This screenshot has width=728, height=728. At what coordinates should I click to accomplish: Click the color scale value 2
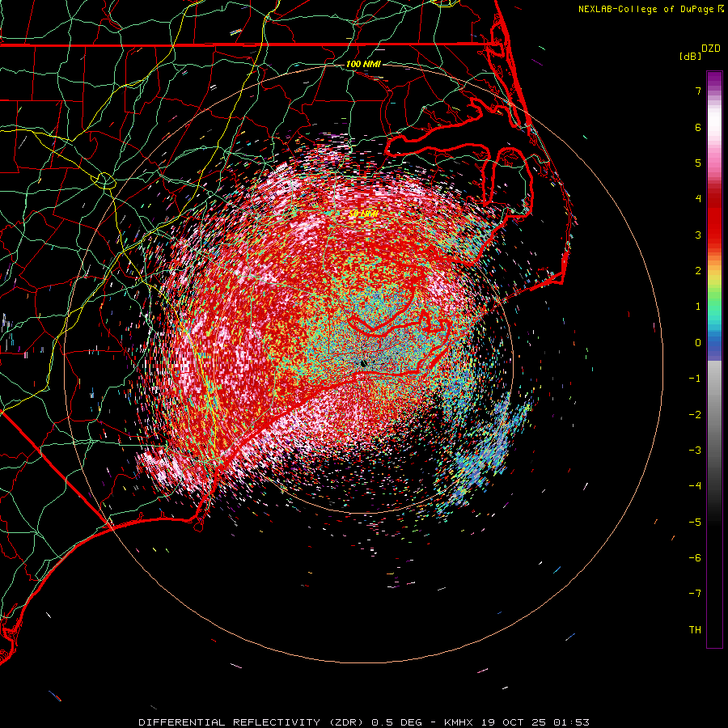[x=698, y=271]
